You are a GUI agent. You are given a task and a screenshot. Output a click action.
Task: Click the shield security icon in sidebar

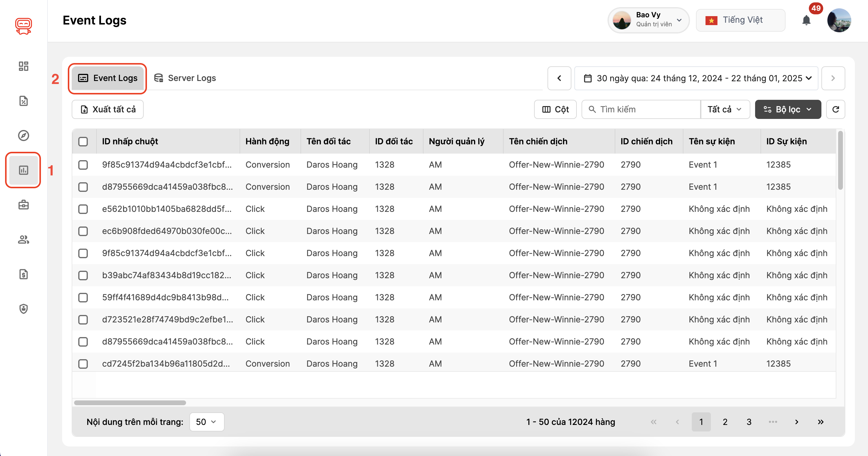click(x=23, y=309)
